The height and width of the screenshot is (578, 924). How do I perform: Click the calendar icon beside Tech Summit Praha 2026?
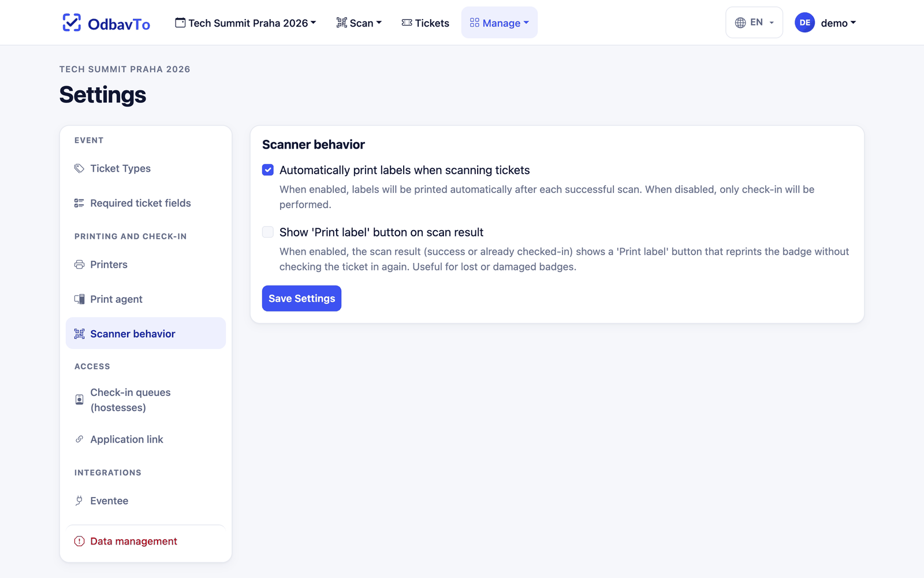click(180, 23)
